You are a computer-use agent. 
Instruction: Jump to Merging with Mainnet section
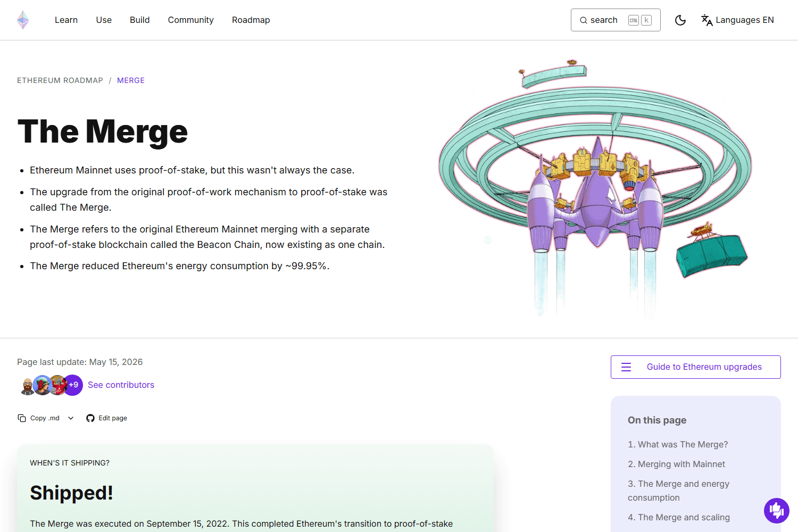[676, 464]
